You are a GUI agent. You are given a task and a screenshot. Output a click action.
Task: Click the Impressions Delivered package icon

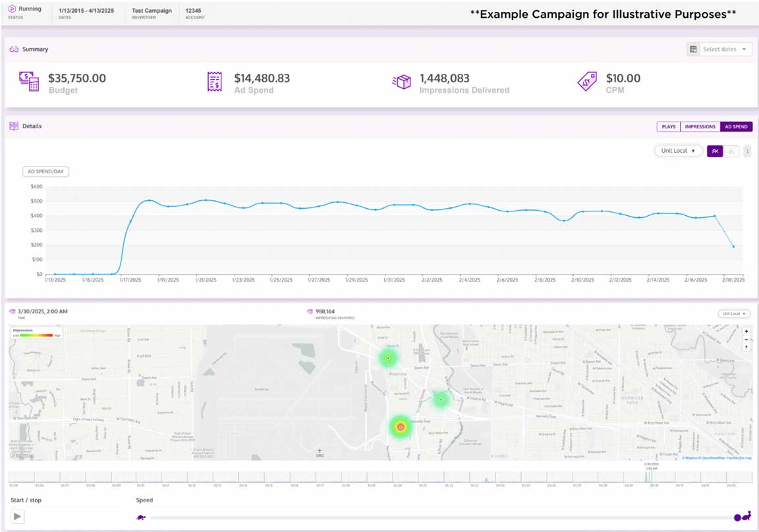[x=402, y=82]
